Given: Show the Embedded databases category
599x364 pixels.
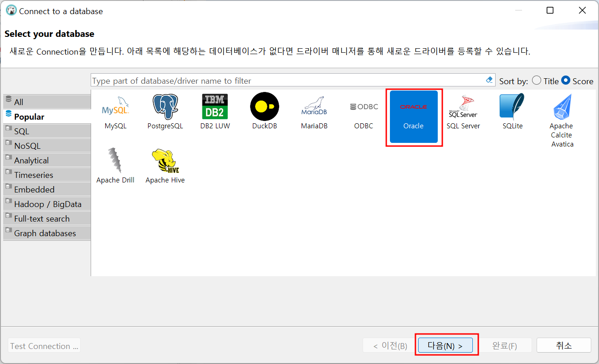Looking at the screenshot, I should pos(47,189).
